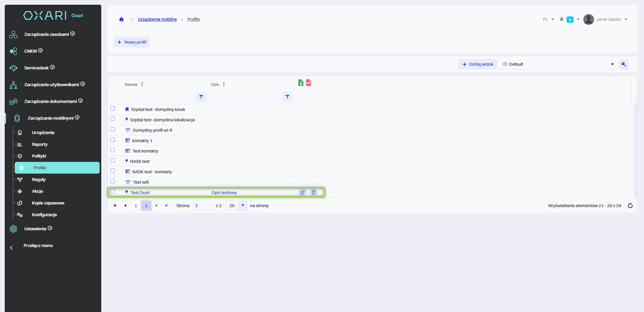Open items per page dropdown
The height and width of the screenshot is (312, 644).
point(243,205)
